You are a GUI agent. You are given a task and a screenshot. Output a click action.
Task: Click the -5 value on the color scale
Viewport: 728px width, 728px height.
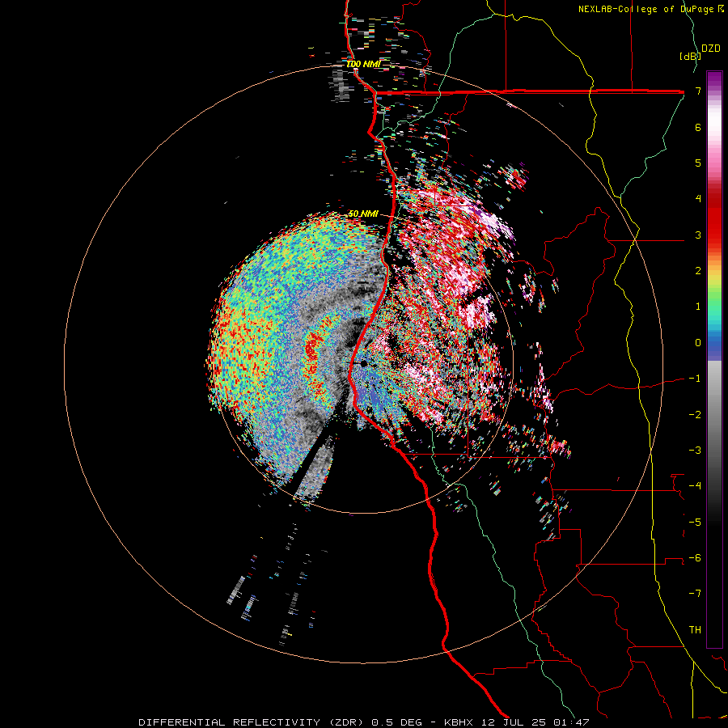(x=695, y=522)
